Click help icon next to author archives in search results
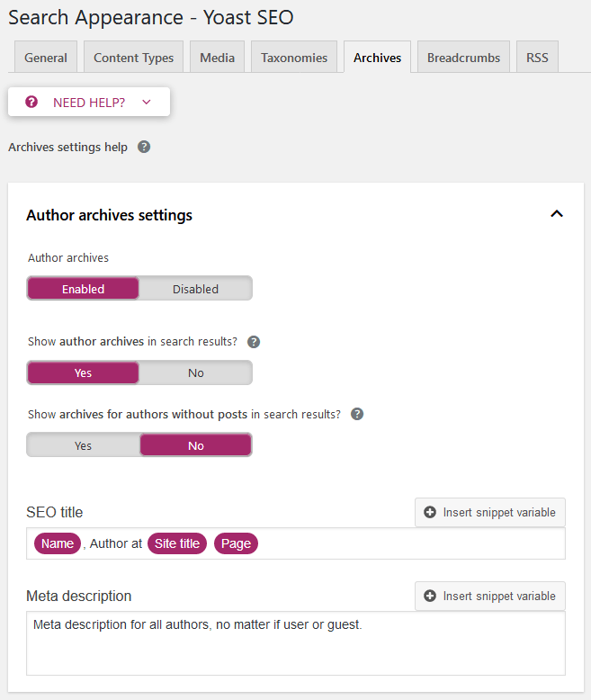 click(x=254, y=342)
